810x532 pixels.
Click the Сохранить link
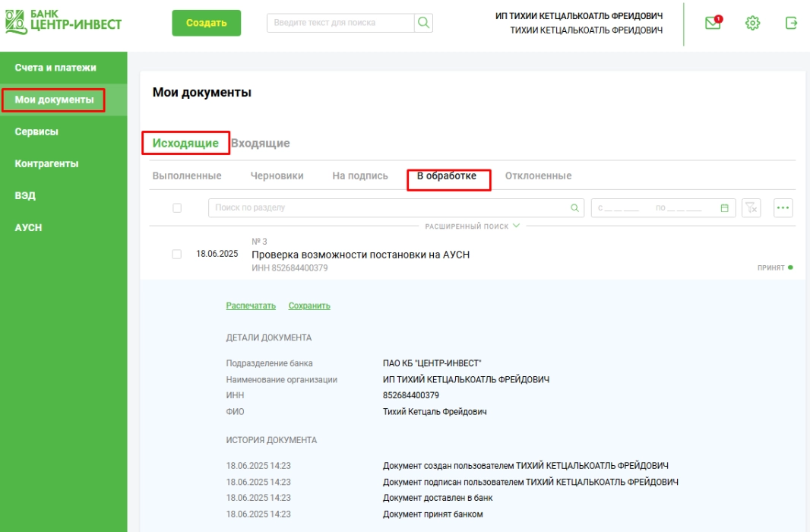point(309,306)
